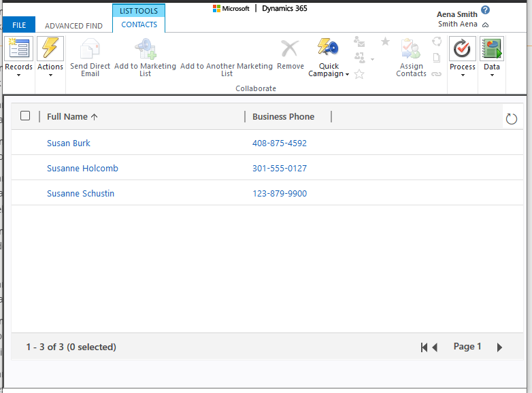Click the person-with-envelope ribbon icon
The width and height of the screenshot is (532, 393).
(x=359, y=41)
